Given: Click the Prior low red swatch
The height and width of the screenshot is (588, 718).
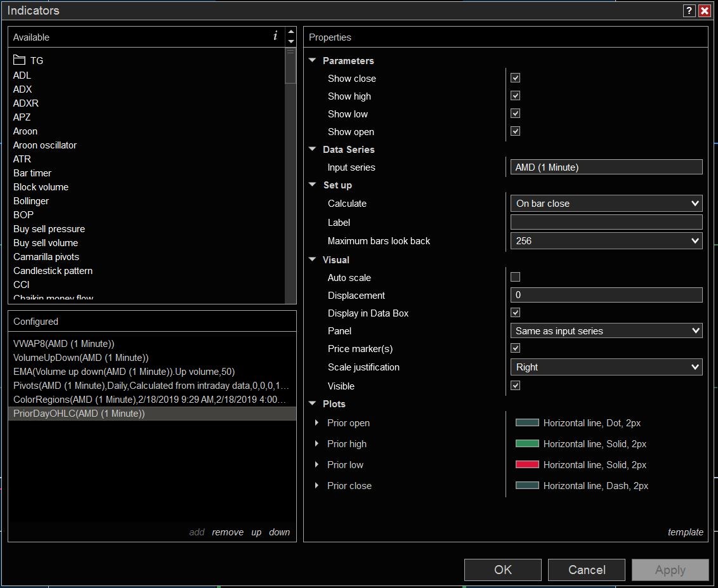Looking at the screenshot, I should click(x=527, y=464).
